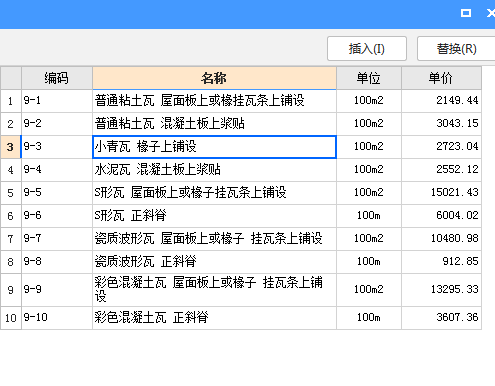Click unit cell 100m2 in row 9-9
The image size is (495, 386).
pos(369,290)
